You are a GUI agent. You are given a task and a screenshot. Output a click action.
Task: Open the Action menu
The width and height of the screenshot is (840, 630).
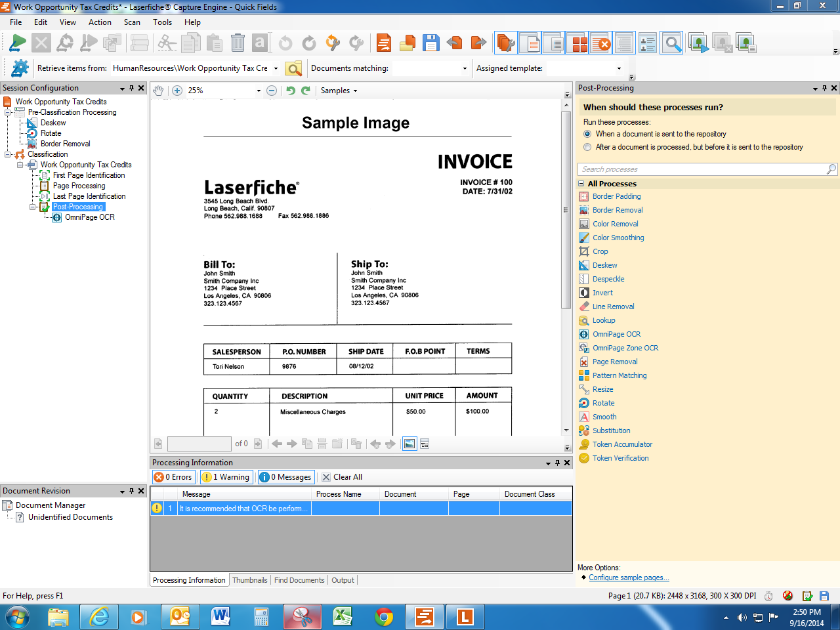100,22
